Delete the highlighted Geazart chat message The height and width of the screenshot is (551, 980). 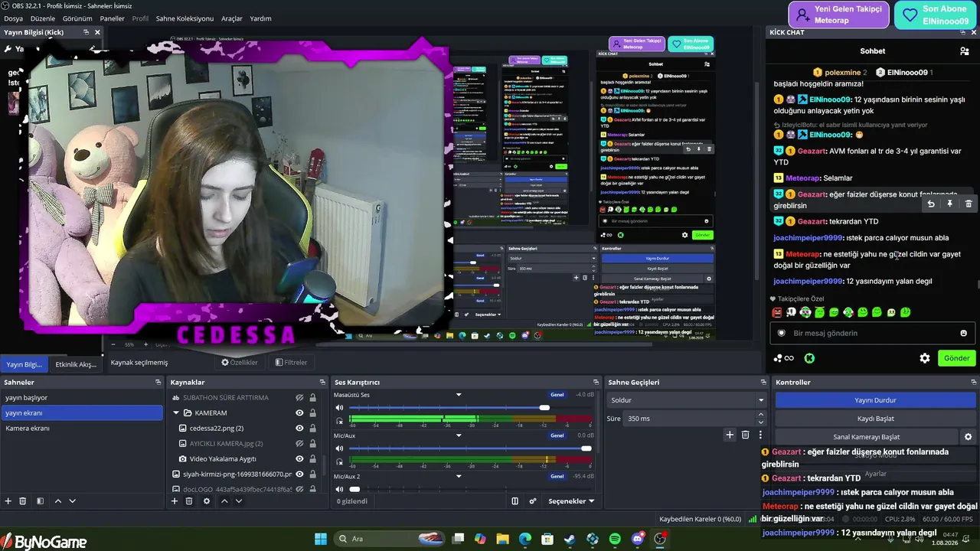point(969,204)
